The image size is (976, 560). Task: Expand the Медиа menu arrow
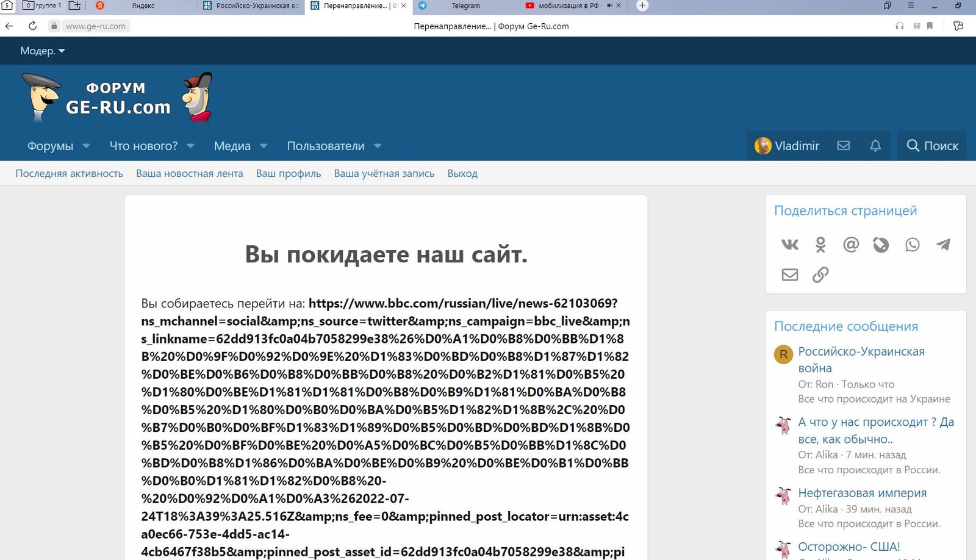pyautogui.click(x=264, y=146)
